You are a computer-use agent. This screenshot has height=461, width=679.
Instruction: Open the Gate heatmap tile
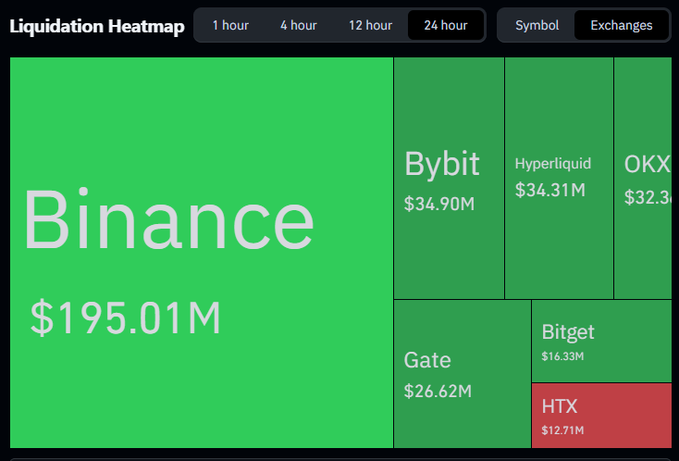click(x=462, y=374)
